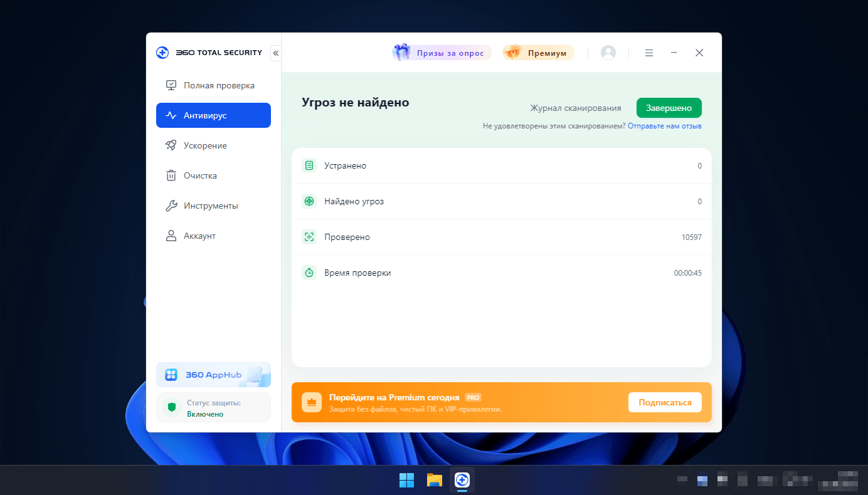Click the Статус защиты: Включено panel
868x495 pixels.
click(x=213, y=407)
